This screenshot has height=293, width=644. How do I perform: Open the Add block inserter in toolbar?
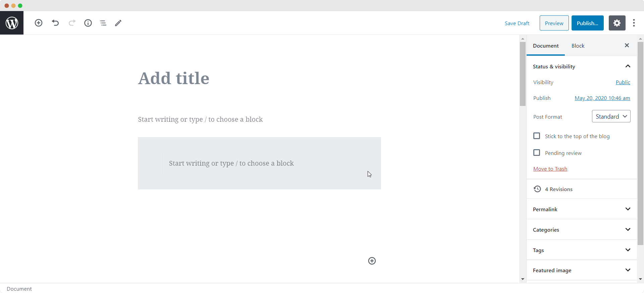pos(39,23)
